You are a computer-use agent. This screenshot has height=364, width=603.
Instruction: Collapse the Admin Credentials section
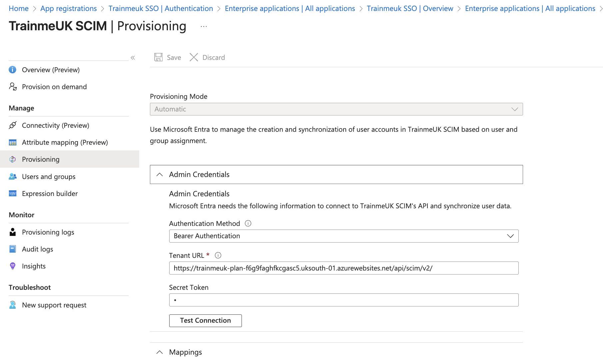(x=159, y=174)
